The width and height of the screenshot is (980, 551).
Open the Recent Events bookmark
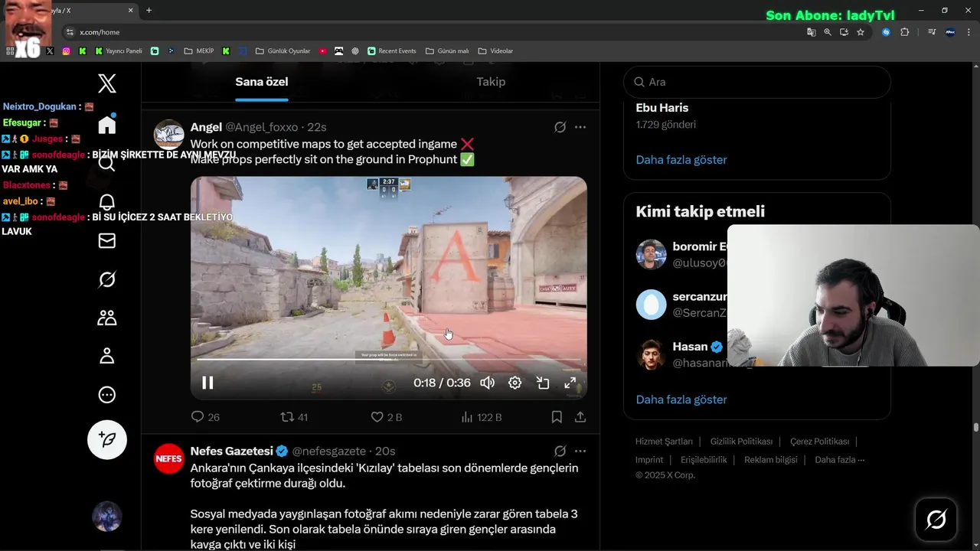pyautogui.click(x=391, y=51)
